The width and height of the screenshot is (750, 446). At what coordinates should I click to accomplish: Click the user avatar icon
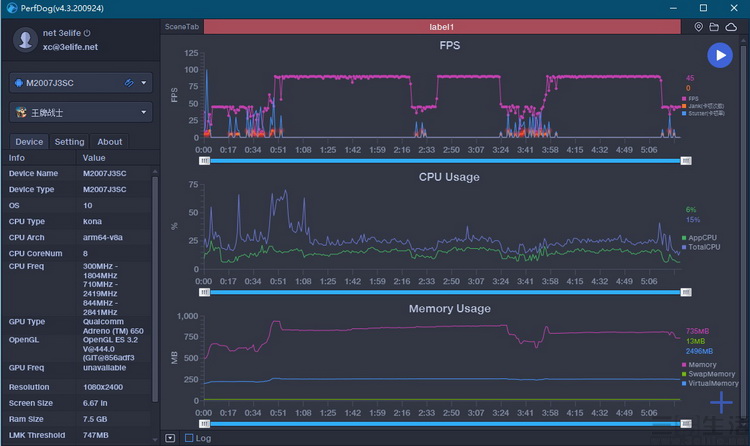(25, 40)
